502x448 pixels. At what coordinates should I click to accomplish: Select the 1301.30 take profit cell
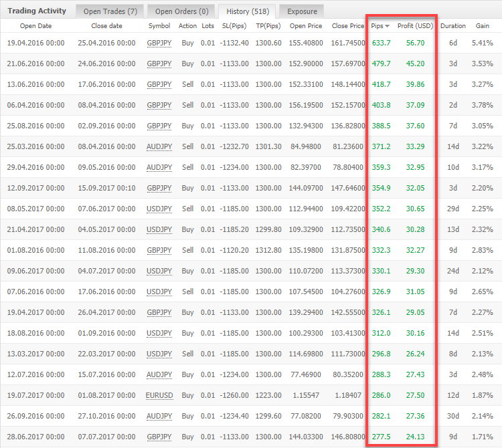pyautogui.click(x=268, y=147)
